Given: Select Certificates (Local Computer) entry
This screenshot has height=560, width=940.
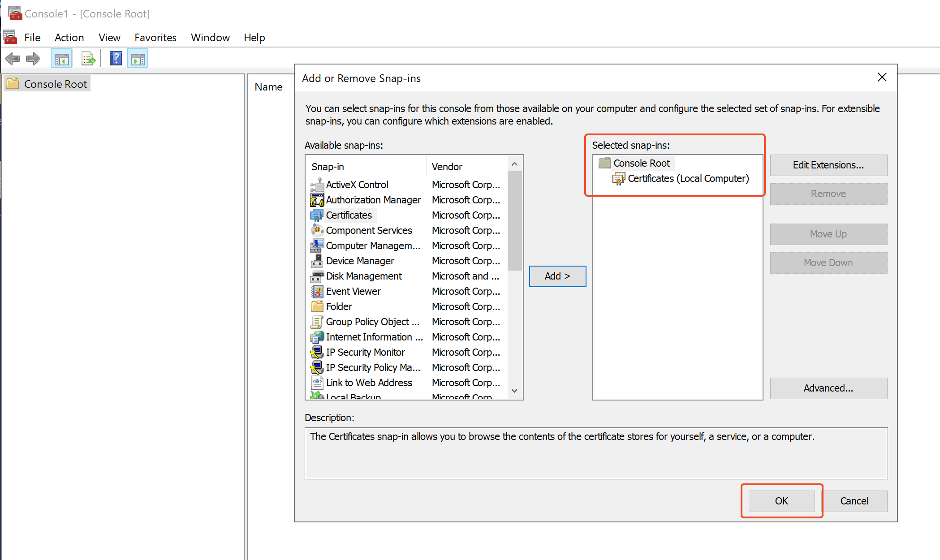Looking at the screenshot, I should pyautogui.click(x=688, y=179).
